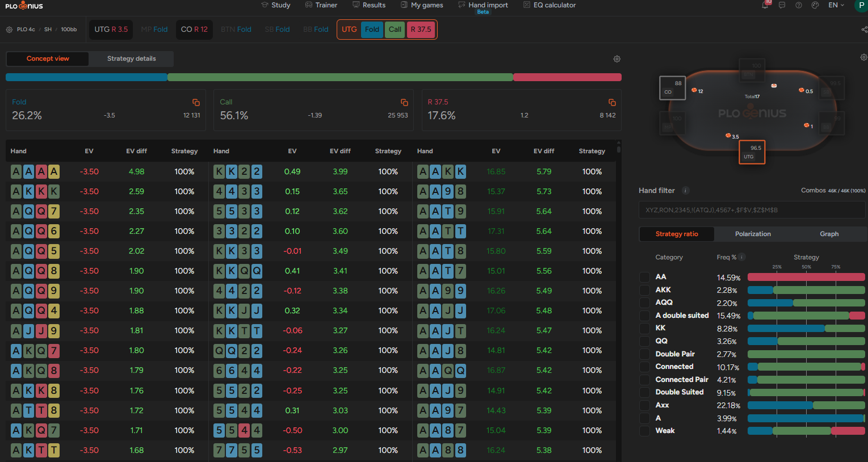The height and width of the screenshot is (462, 868).
Task: Click the red raise segment of strategy bar
Action: coord(567,77)
